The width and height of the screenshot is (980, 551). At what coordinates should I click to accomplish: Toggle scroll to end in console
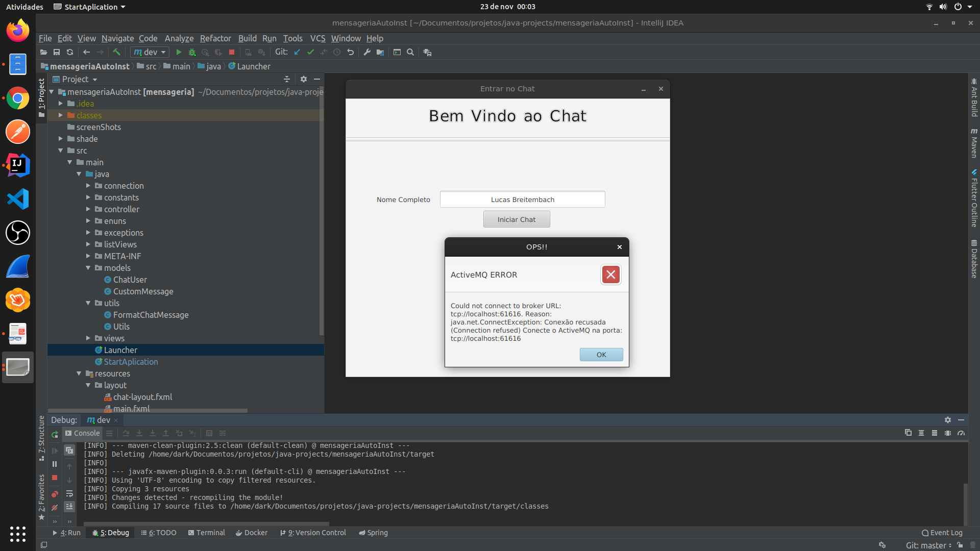click(69, 506)
